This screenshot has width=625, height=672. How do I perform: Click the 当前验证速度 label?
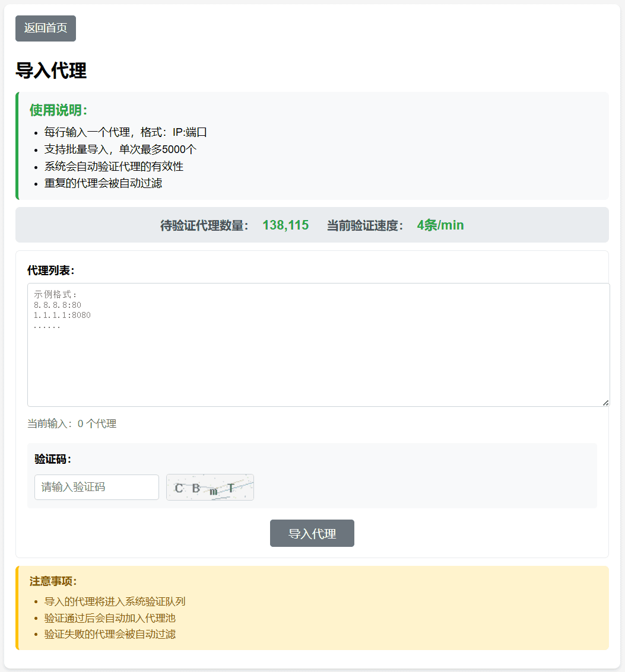click(366, 225)
